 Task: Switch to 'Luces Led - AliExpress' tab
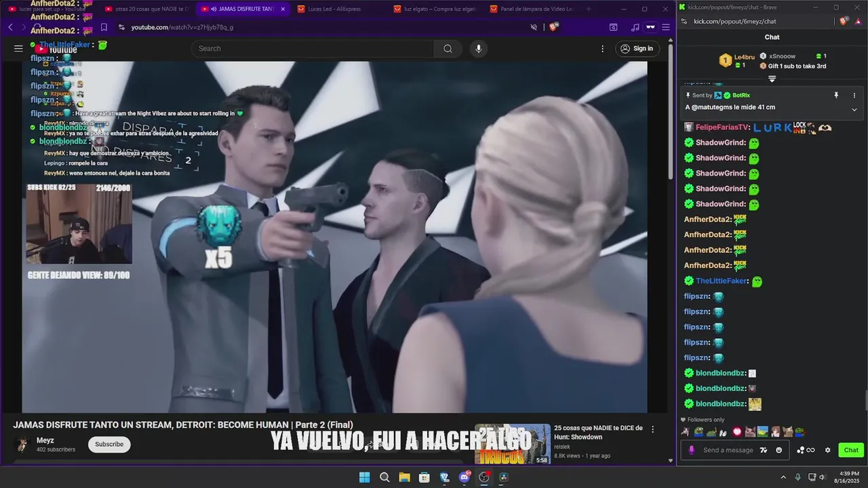coord(339,9)
